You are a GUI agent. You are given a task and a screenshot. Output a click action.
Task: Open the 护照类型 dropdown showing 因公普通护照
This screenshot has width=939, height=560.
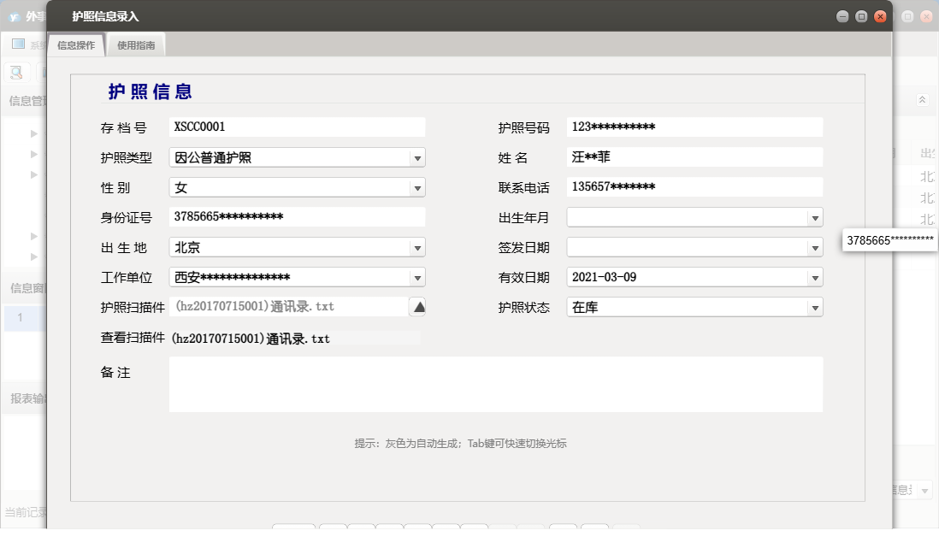click(418, 156)
